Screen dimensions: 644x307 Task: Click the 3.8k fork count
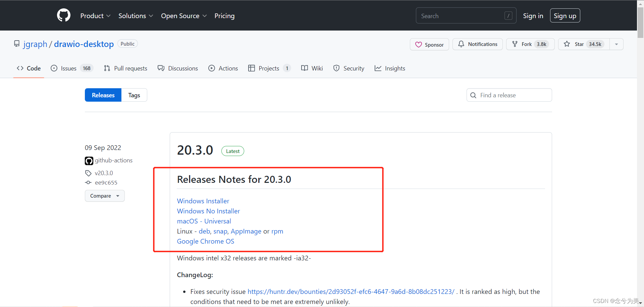(x=541, y=44)
